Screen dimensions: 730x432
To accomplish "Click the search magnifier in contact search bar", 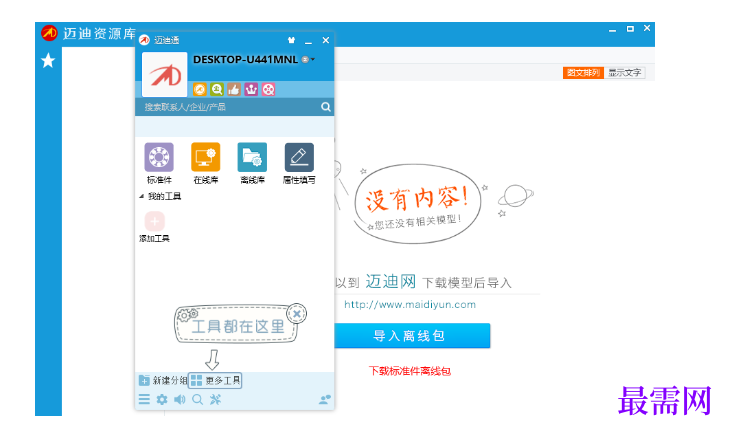I will coord(326,107).
